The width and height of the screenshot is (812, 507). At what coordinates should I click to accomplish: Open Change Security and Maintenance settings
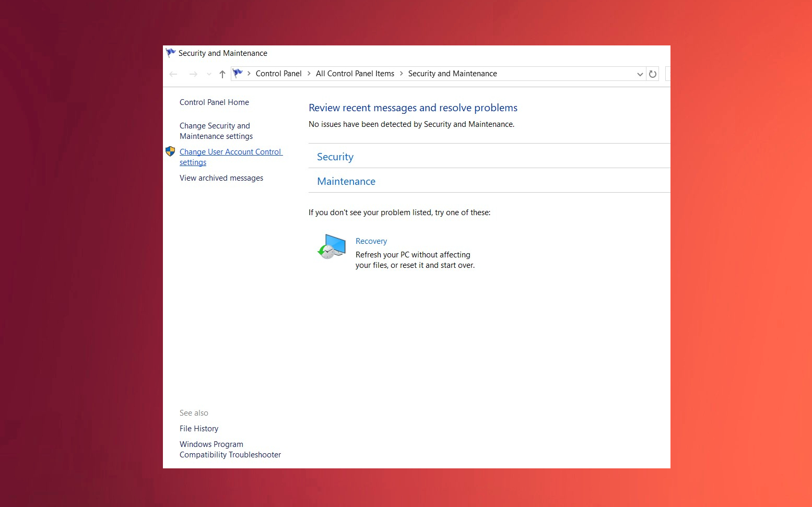[x=216, y=131]
